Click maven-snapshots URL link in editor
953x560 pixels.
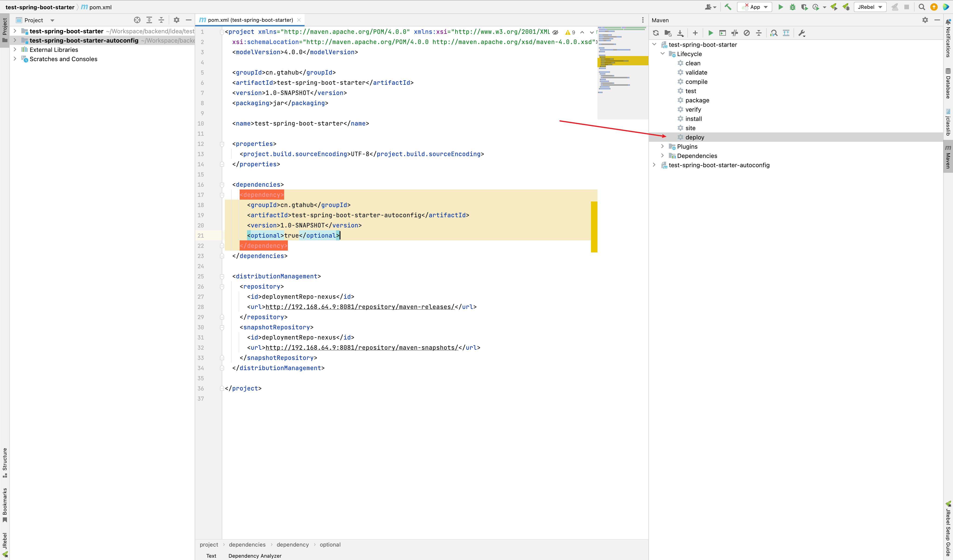pos(362,348)
